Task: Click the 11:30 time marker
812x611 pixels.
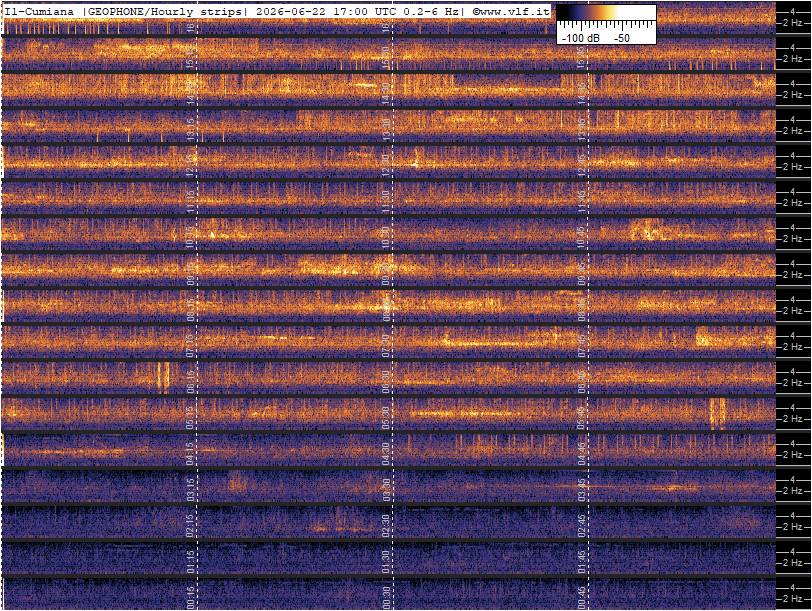Action: tap(386, 201)
